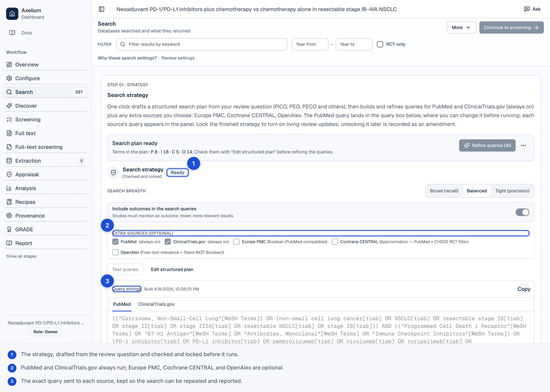Open Extraction database icon in sidebar
Image resolution: width=550 pixels, height=392 pixels.
[x=9, y=161]
